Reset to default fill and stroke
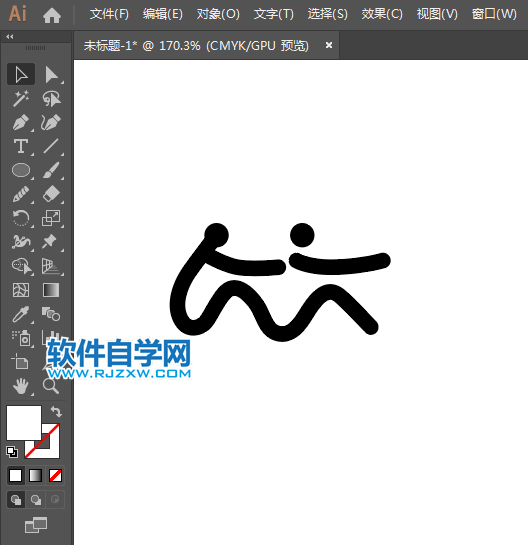Viewport: 528px width, 545px height. (x=12, y=452)
